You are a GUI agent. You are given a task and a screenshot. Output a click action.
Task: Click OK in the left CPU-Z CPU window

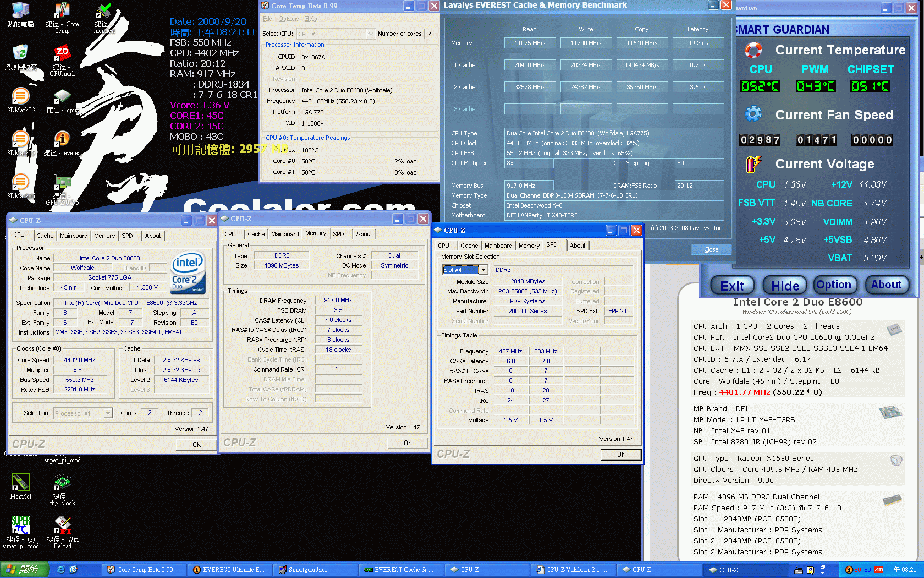196,445
